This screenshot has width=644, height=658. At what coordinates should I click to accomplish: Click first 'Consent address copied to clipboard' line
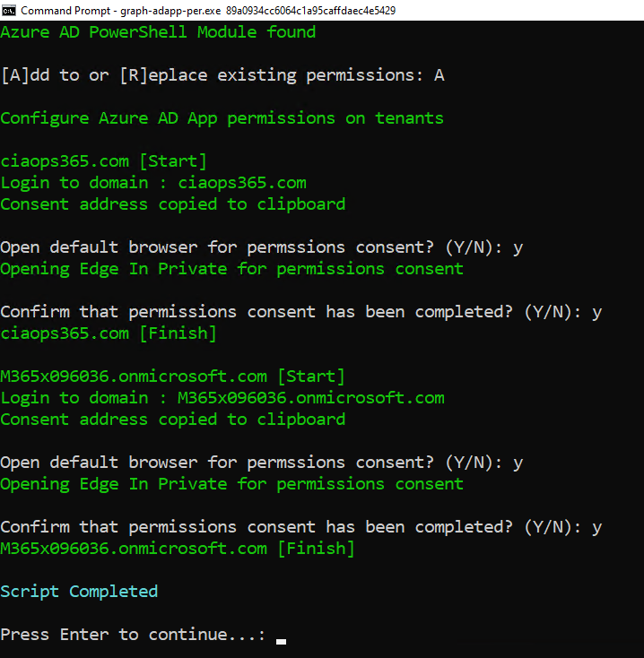point(172,204)
